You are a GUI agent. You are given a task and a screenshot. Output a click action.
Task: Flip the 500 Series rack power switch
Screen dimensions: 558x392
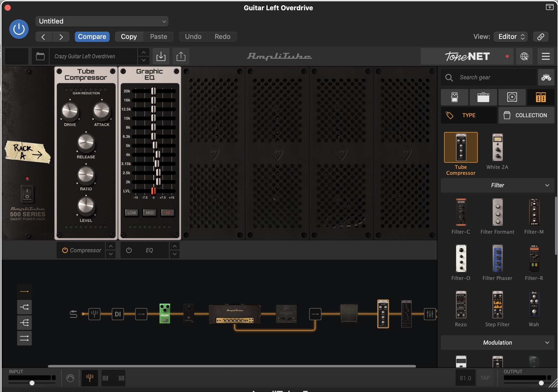27,194
